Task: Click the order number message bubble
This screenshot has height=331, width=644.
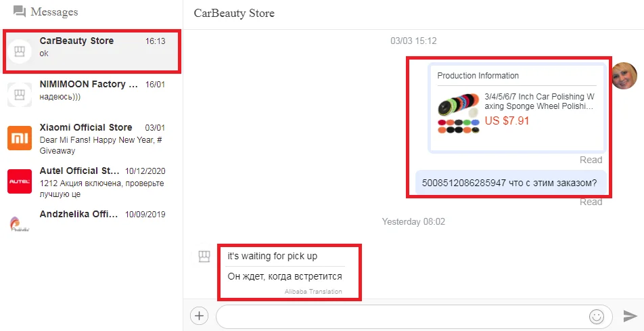Action: [x=511, y=183]
